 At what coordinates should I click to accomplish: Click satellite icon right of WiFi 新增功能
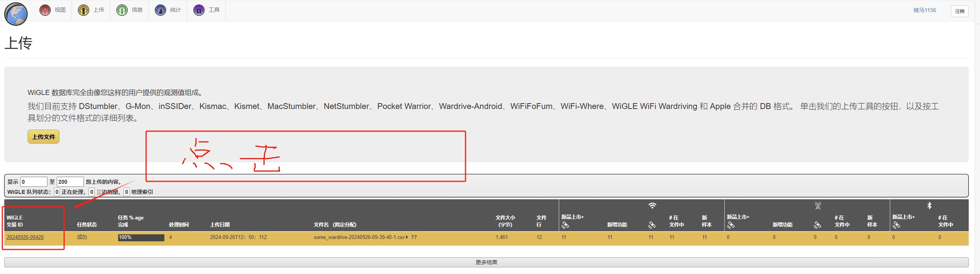coord(652,225)
